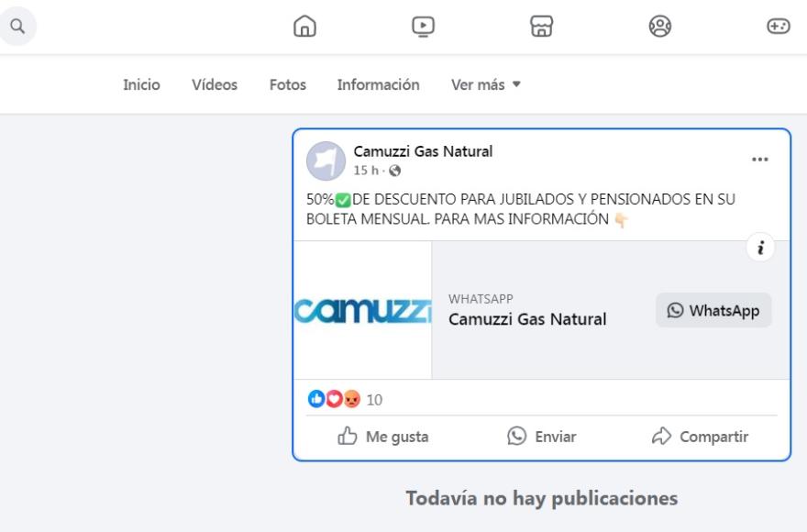Like the post with Me gusta
Viewport: 807px width, 532px height.
pos(383,437)
